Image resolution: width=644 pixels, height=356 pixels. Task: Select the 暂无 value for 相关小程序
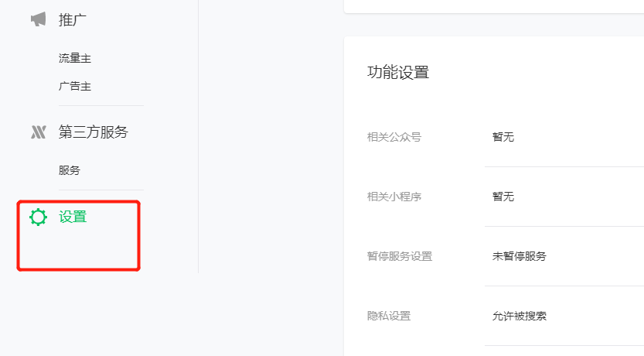(503, 197)
